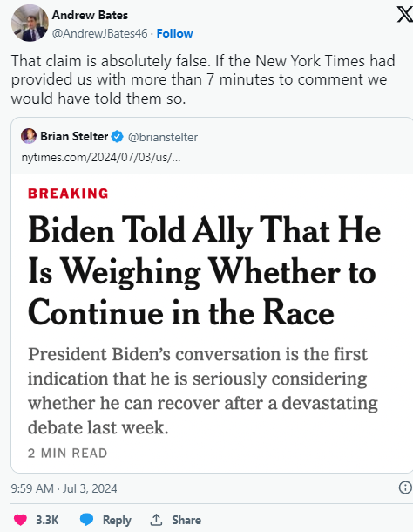Click the Reply label
This screenshot has width=413, height=532.
[x=117, y=520]
